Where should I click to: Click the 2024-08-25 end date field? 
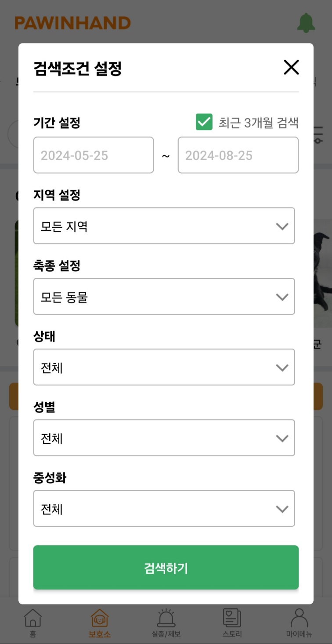(238, 155)
